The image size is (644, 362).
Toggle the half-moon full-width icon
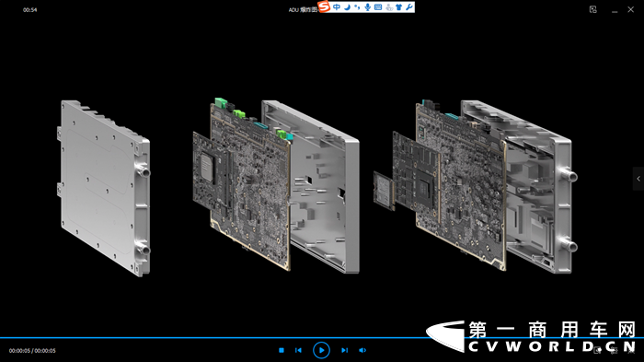[348, 7]
